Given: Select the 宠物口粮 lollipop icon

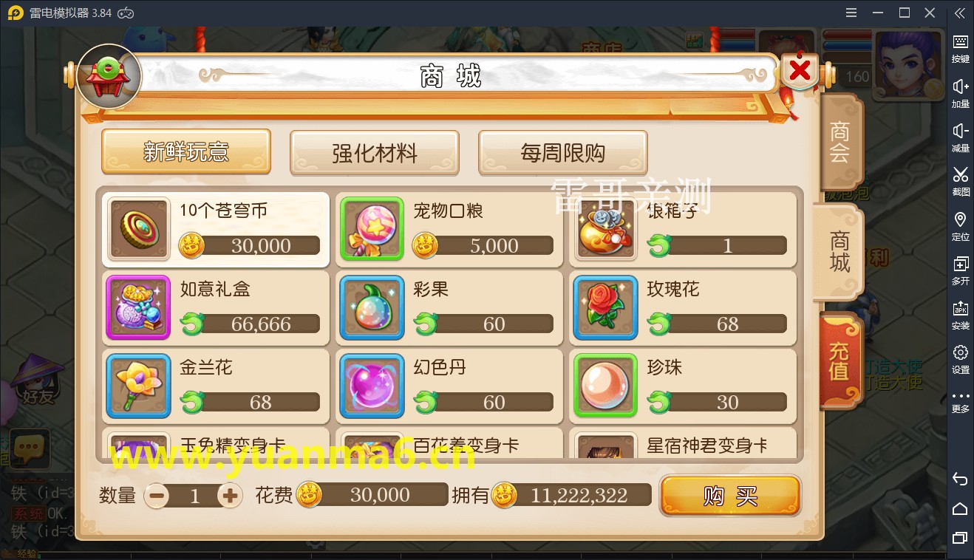Looking at the screenshot, I should (372, 229).
